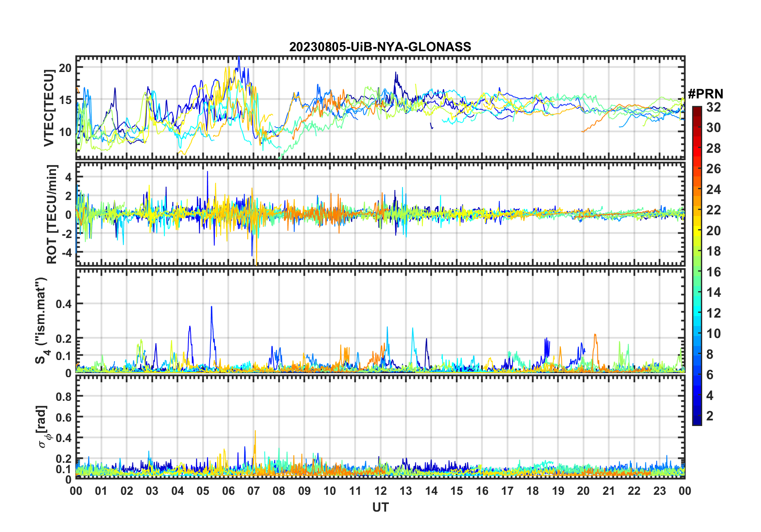Click UT axis hour label 03
This screenshot has height=532, width=761.
point(152,491)
